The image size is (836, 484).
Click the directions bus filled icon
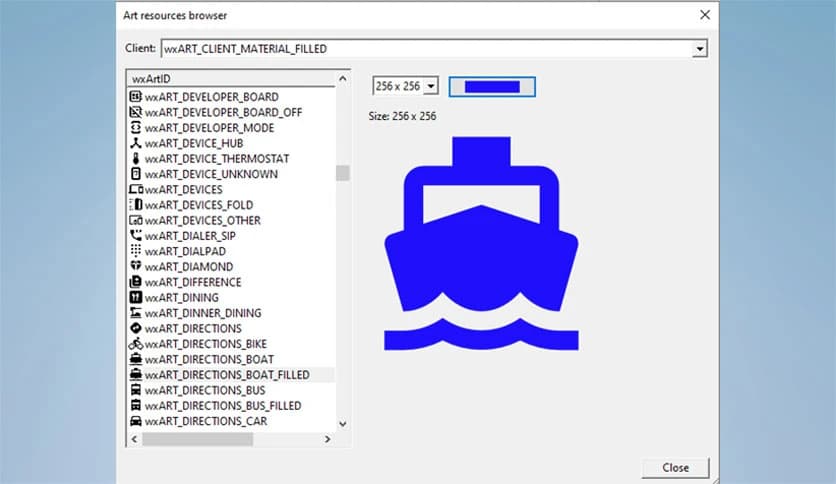point(136,406)
